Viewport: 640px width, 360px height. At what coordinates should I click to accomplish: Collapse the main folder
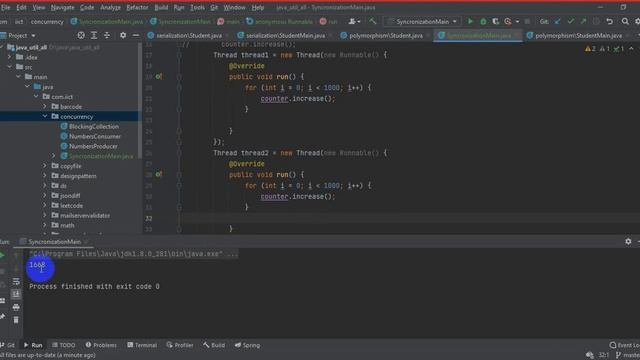pyautogui.click(x=18, y=77)
